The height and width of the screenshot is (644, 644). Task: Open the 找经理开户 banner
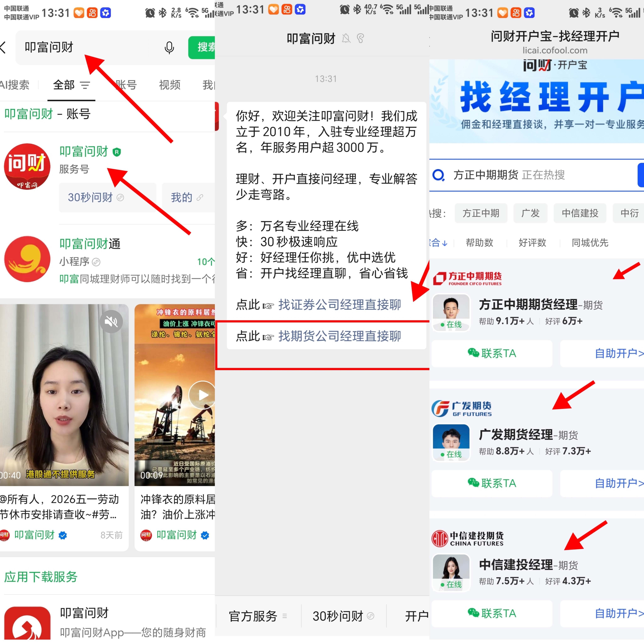tap(537, 101)
